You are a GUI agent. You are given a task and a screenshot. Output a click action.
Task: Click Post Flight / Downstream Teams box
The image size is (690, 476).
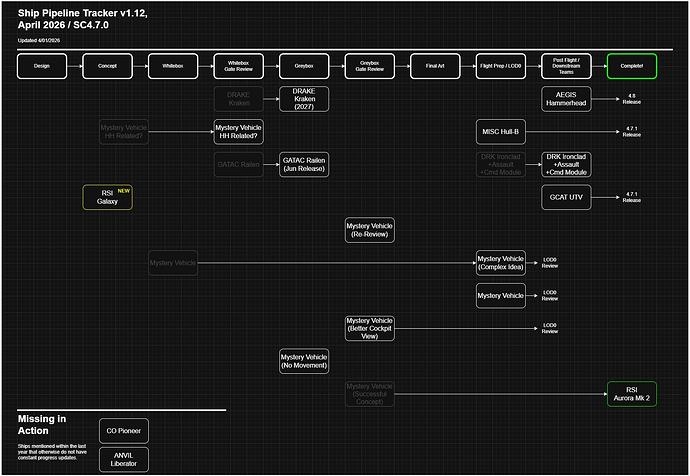566,66
